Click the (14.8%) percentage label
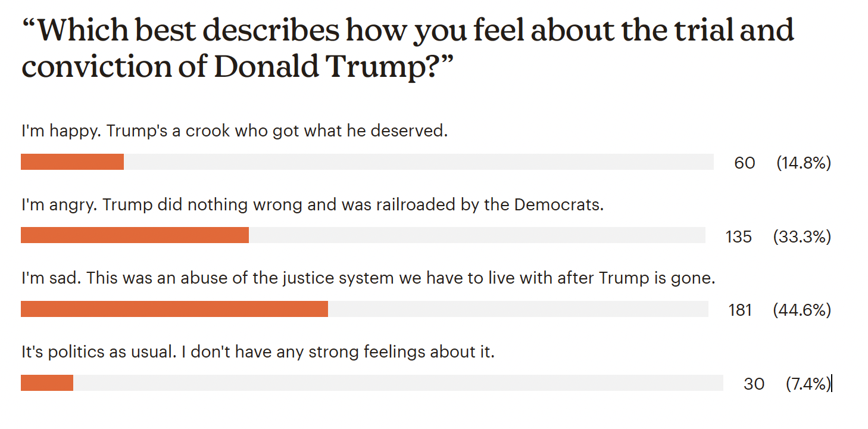 [x=803, y=163]
